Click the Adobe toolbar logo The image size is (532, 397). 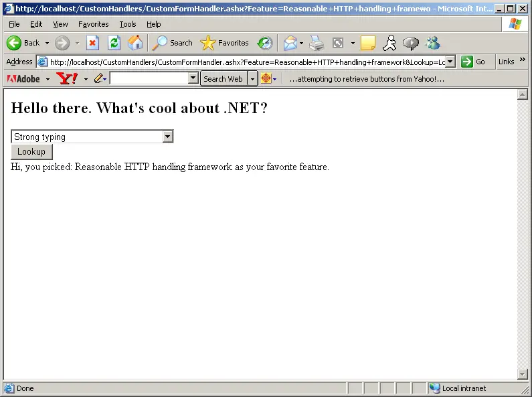coord(23,79)
